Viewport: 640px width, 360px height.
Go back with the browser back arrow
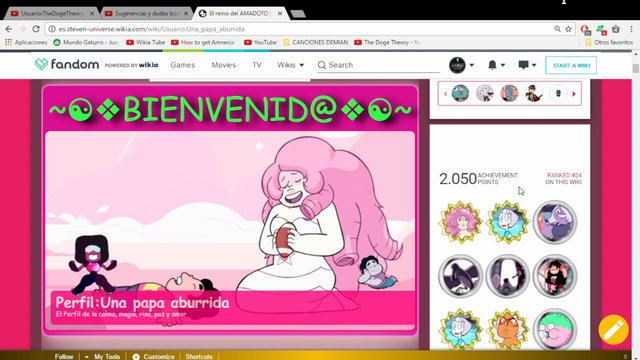9,29
